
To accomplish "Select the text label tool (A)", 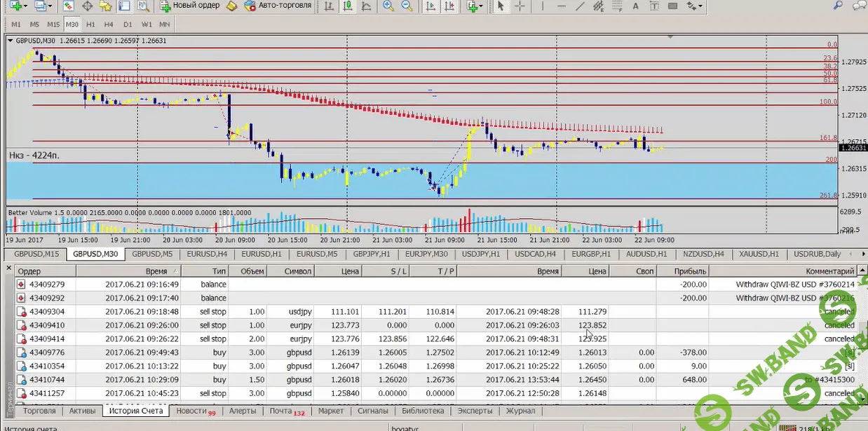I will point(637,6).
